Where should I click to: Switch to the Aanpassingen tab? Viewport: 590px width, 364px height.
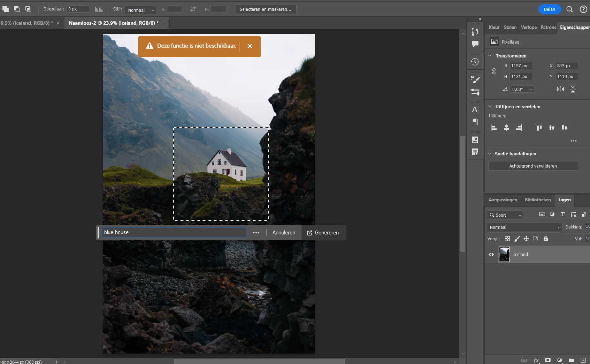(x=503, y=200)
